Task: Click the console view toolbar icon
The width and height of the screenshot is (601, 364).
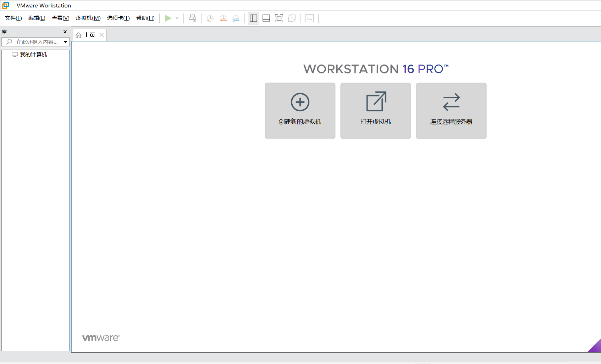Action: (310, 18)
